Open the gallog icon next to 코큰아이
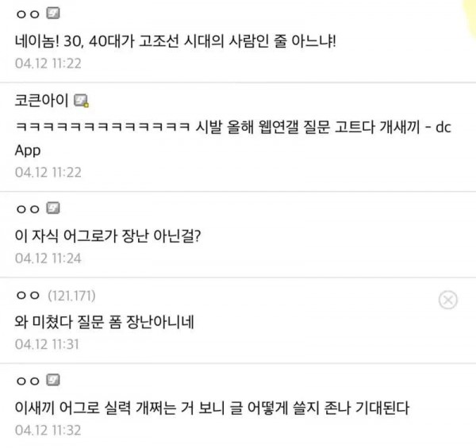The height and width of the screenshot is (448, 476). 82,101
